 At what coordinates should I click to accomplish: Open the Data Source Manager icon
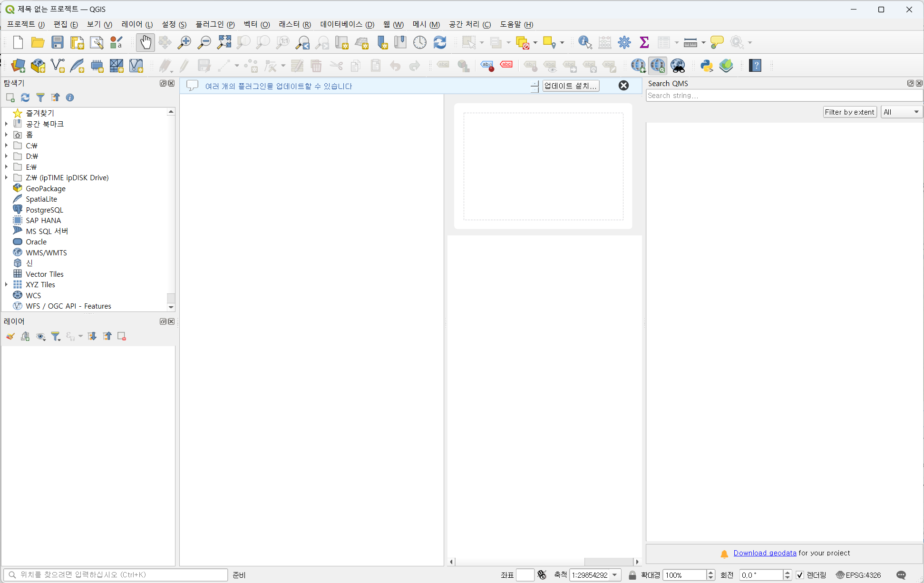coord(18,66)
